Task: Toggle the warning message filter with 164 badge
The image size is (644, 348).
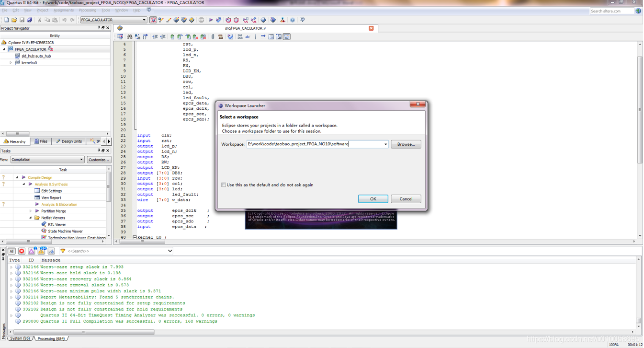Action: (42, 251)
